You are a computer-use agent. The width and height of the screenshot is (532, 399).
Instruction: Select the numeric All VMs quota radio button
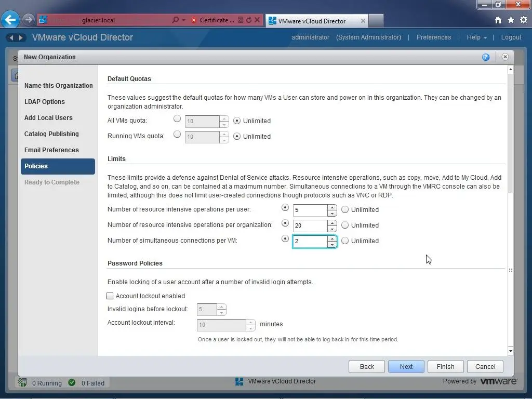(x=177, y=119)
